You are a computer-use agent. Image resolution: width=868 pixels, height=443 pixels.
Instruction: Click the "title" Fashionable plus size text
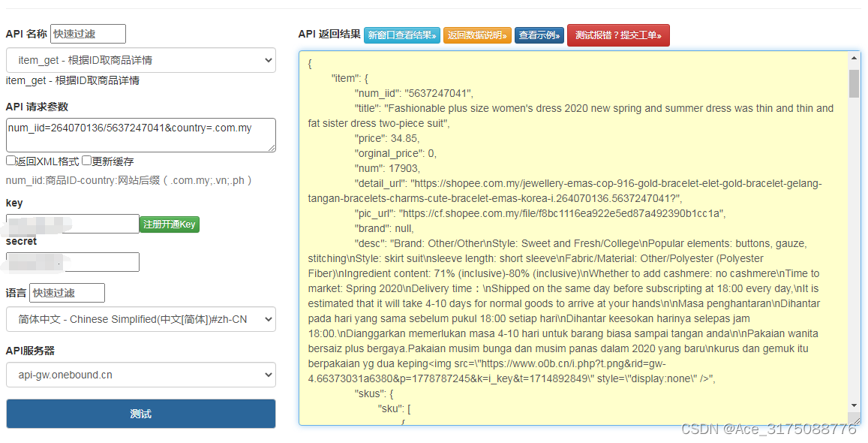coord(571,116)
